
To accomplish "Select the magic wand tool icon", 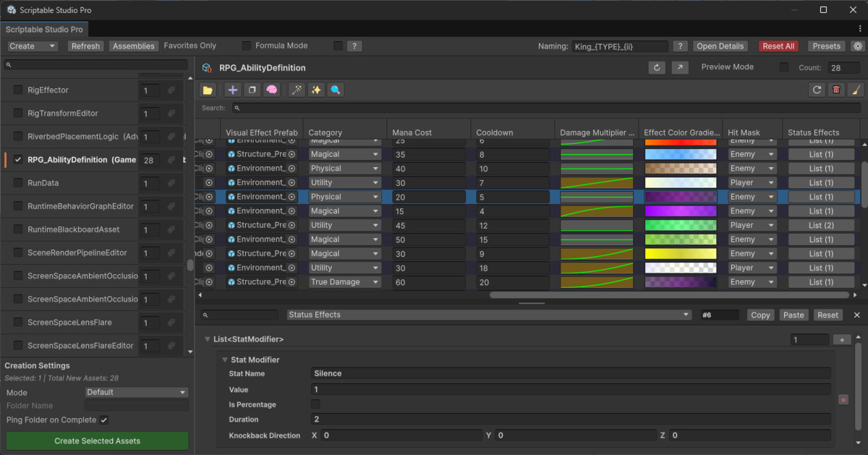I will 297,89.
